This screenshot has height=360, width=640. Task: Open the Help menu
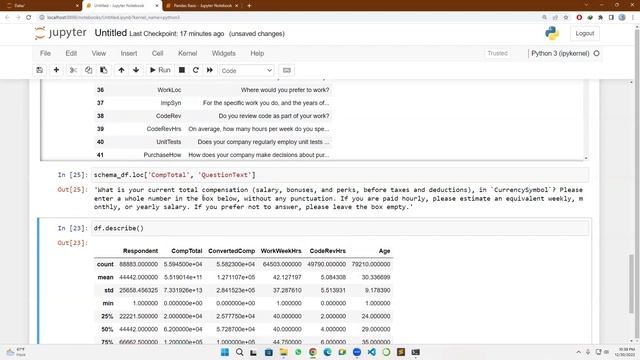(257, 53)
